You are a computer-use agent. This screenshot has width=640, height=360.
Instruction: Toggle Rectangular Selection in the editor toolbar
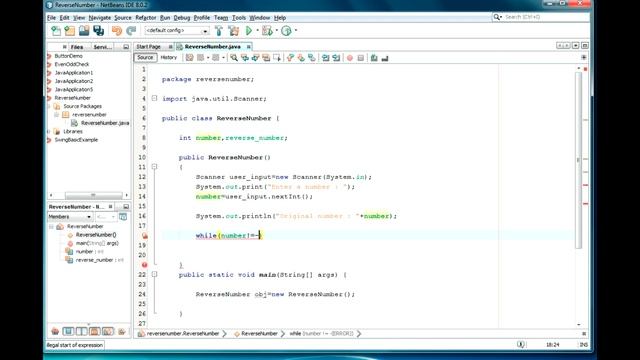(x=277, y=58)
